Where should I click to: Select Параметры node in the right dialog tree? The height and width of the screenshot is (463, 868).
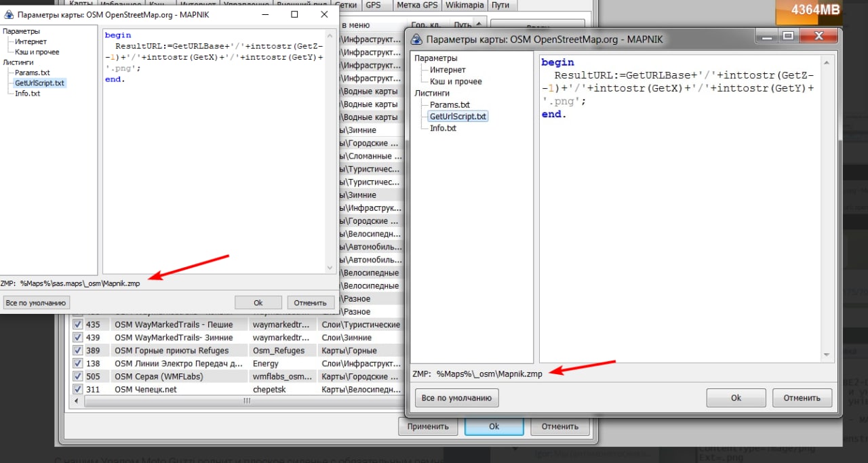pos(436,58)
